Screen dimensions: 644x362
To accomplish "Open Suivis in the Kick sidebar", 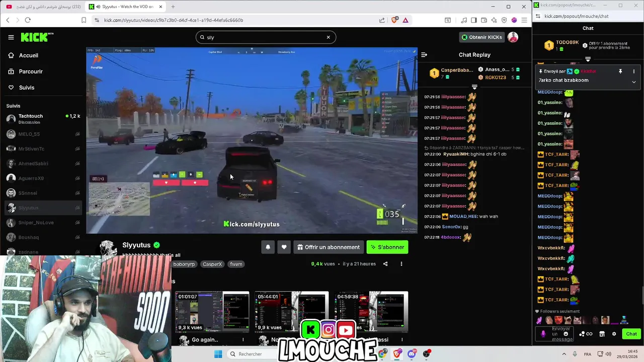I will tap(27, 87).
